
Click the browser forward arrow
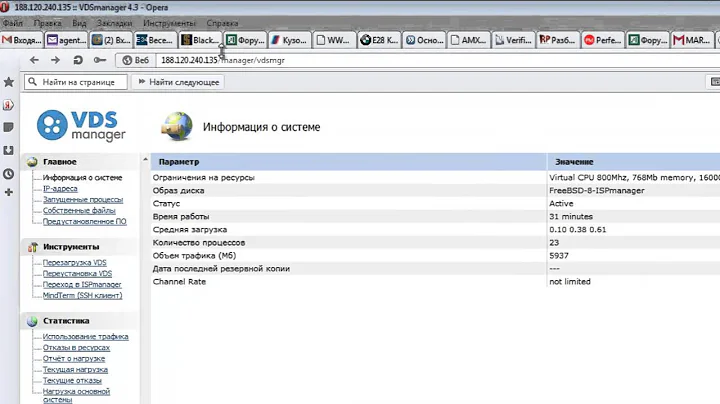[55, 60]
